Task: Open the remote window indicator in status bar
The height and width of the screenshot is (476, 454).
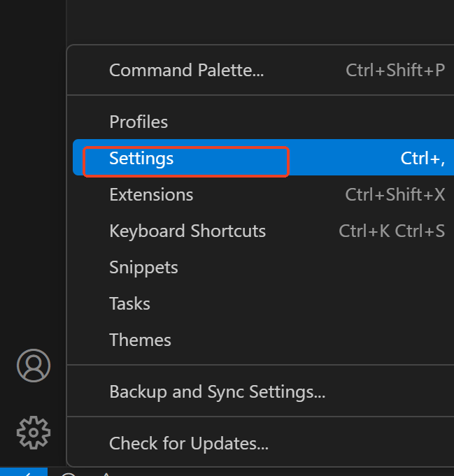Action: coord(24,472)
